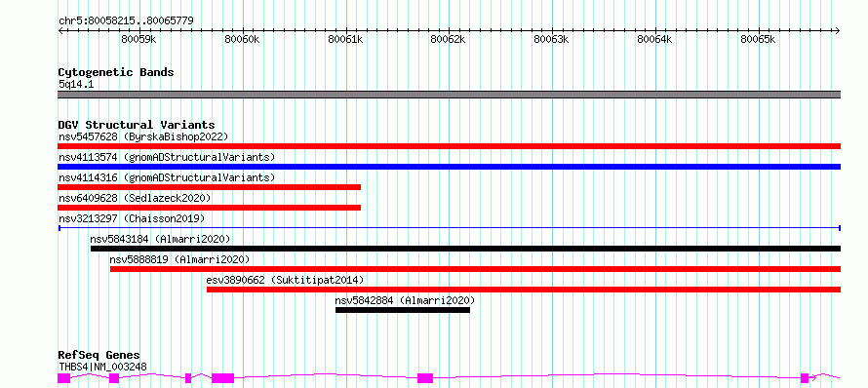Click the right arrowhead of the ruler
The width and height of the screenshot is (868, 388).
838,30
